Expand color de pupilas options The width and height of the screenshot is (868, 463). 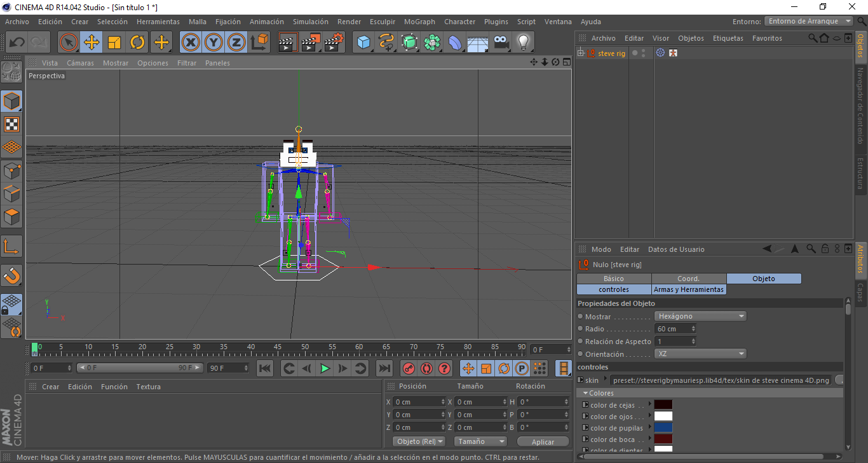(650, 428)
